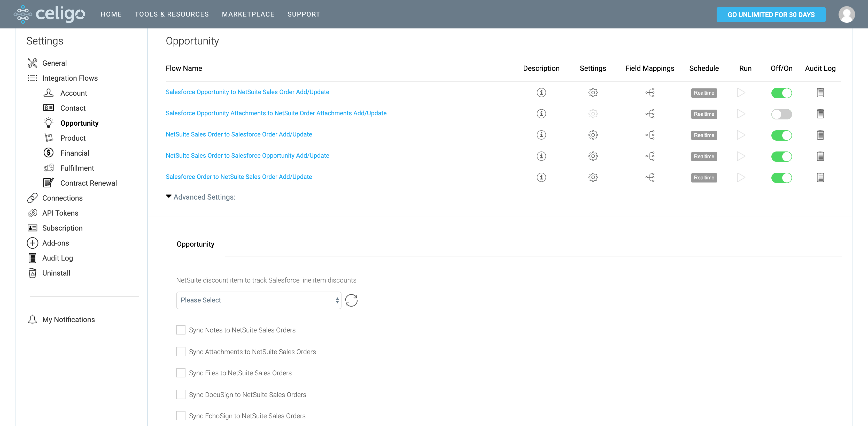Click the Celigo logo
868x426 pixels.
[x=50, y=14]
